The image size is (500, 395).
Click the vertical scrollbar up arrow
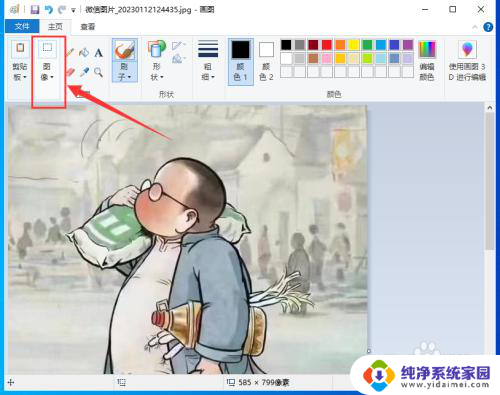coord(489,108)
